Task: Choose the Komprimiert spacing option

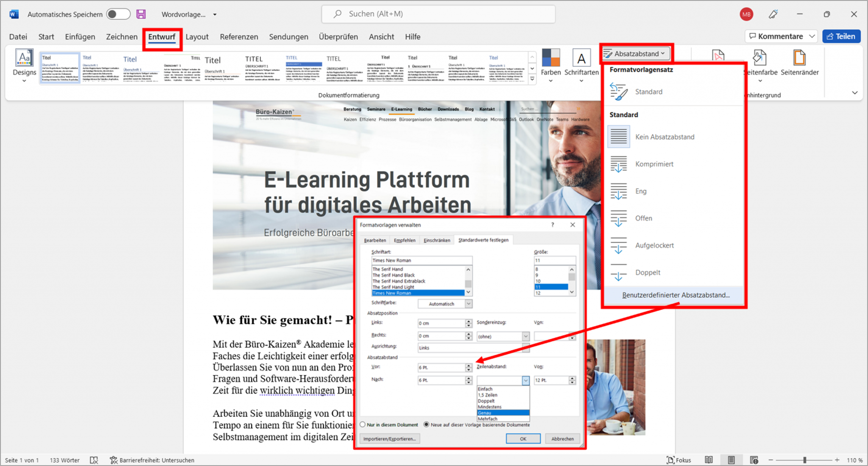Action: point(654,164)
